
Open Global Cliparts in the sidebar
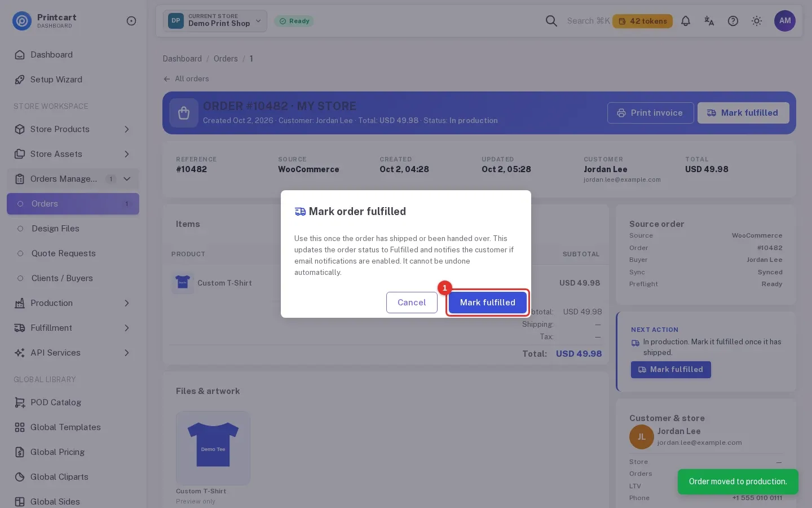point(73,477)
